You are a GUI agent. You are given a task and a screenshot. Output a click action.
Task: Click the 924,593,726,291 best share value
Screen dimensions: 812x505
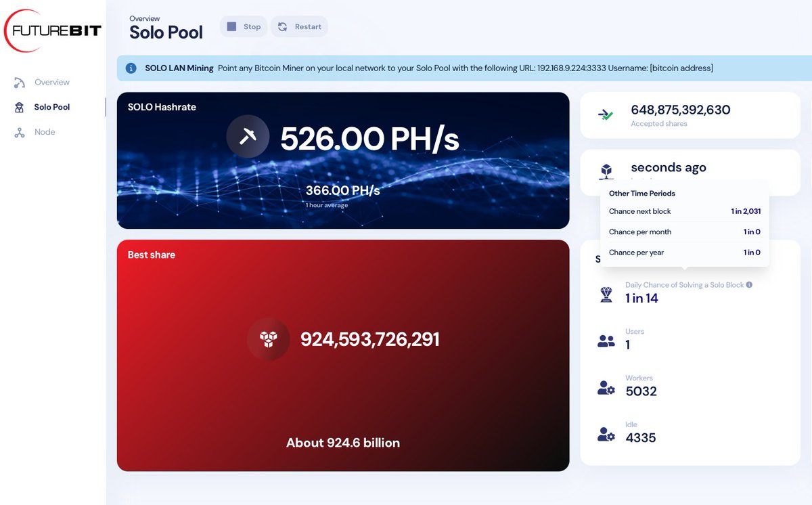[369, 339]
